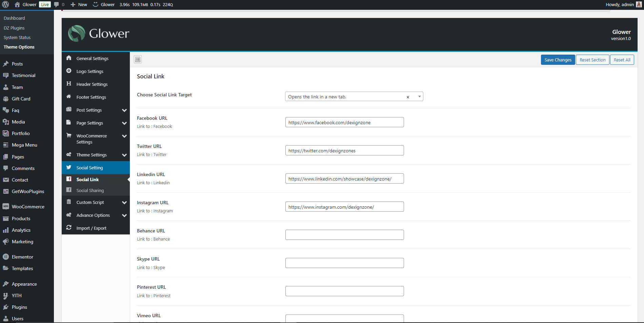Click the admin user avatar
The width and height of the screenshot is (644, 323).
pos(639,4)
